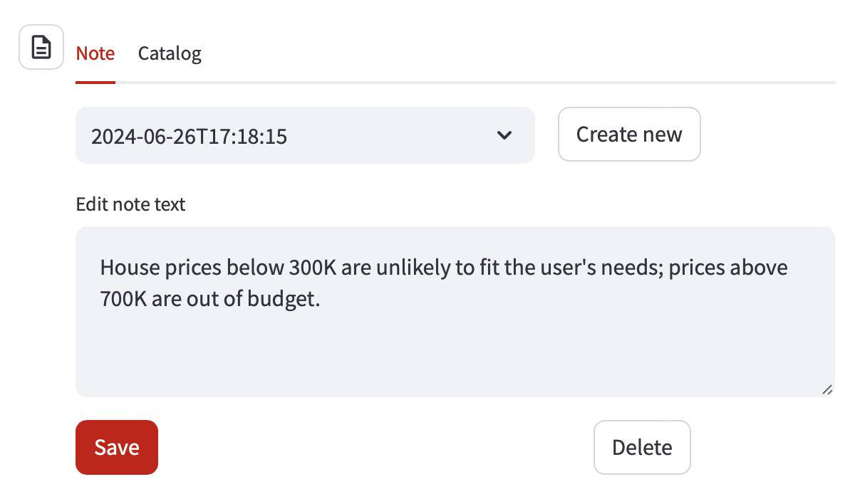
Task: Click the "Edit note text" label
Action: pyautogui.click(x=130, y=204)
